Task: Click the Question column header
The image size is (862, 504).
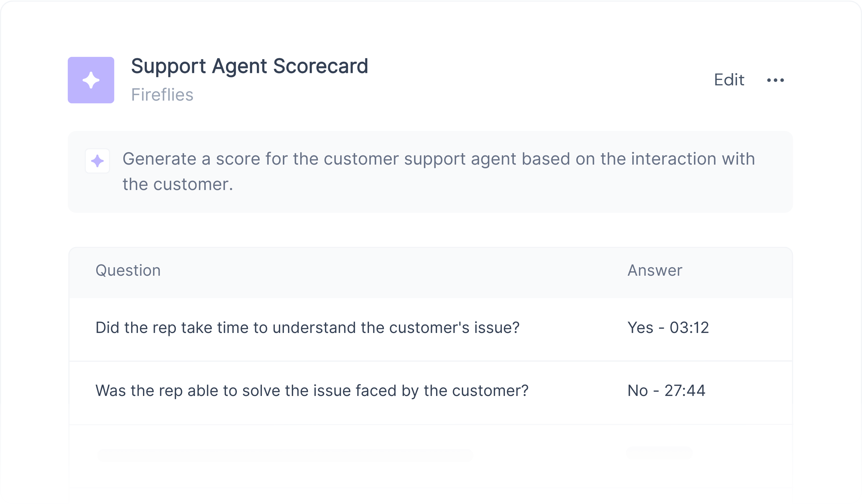Action: [128, 271]
